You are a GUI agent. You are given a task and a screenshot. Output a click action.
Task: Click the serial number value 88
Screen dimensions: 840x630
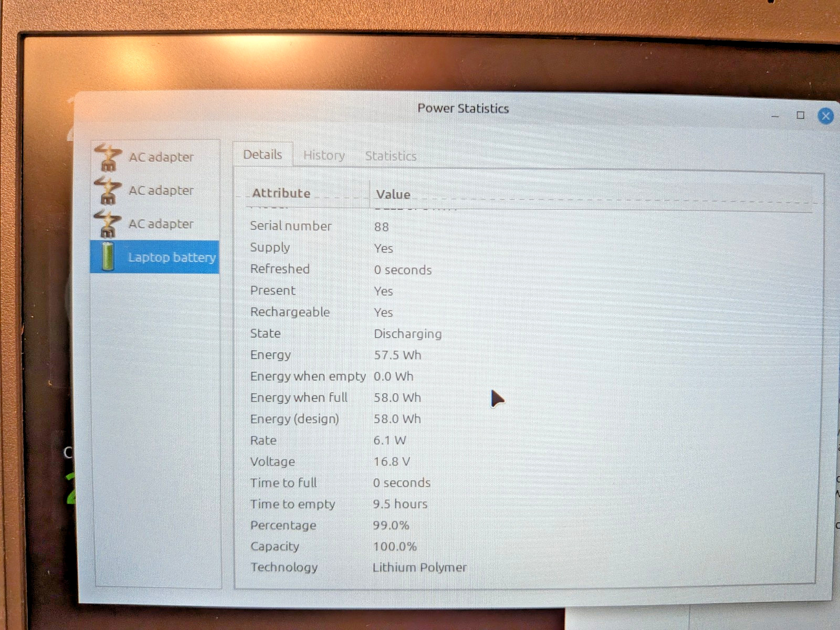click(x=382, y=227)
